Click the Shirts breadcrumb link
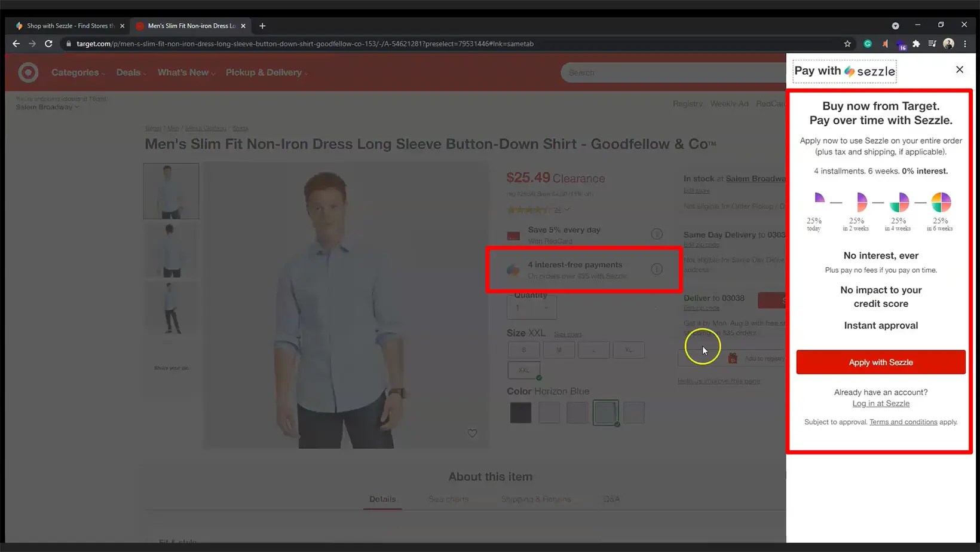The width and height of the screenshot is (980, 552). pos(240,128)
